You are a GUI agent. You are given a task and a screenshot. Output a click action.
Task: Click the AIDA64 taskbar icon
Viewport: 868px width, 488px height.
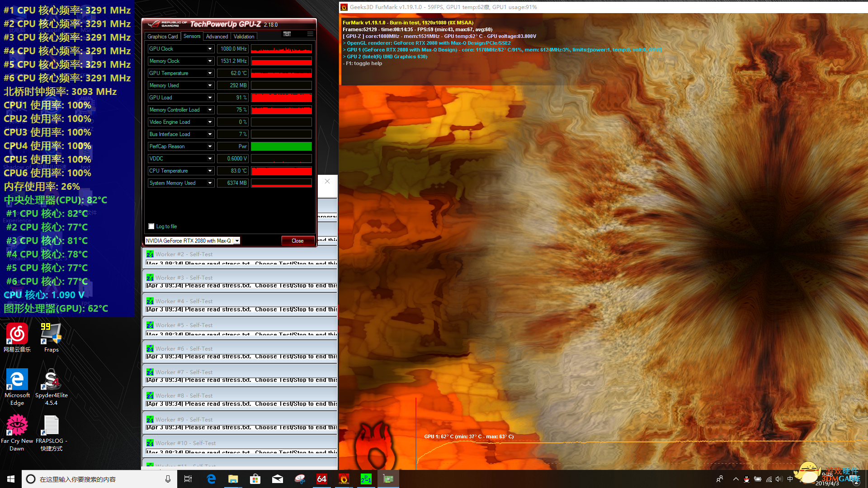tap(322, 479)
